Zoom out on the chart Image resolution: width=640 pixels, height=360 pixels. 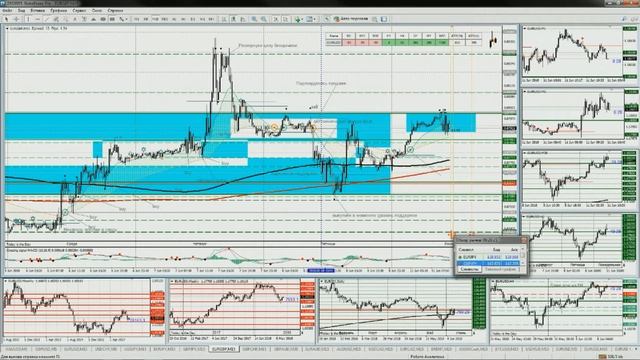pyautogui.click(x=264, y=19)
